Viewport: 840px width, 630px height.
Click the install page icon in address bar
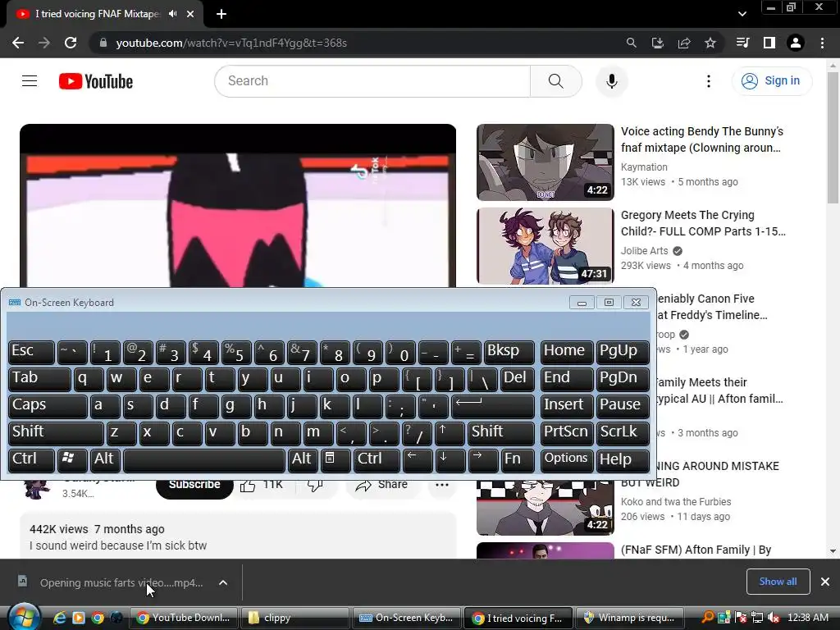tap(658, 43)
